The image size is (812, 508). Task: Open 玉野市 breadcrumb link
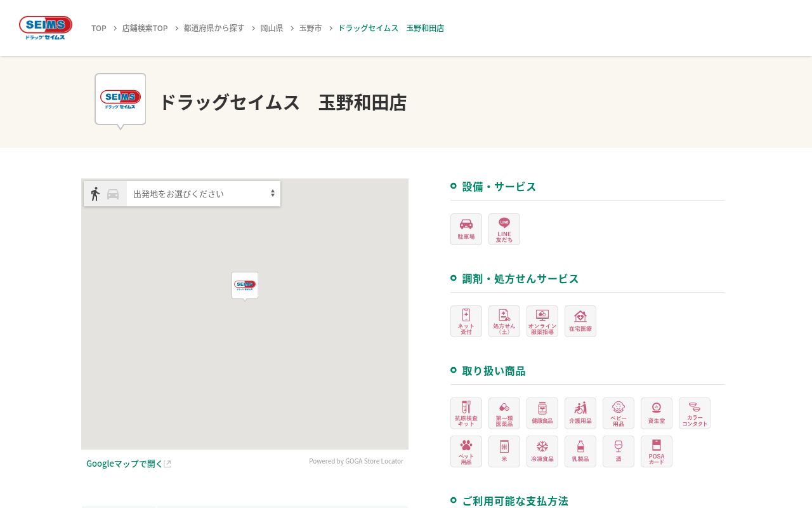pyautogui.click(x=310, y=28)
